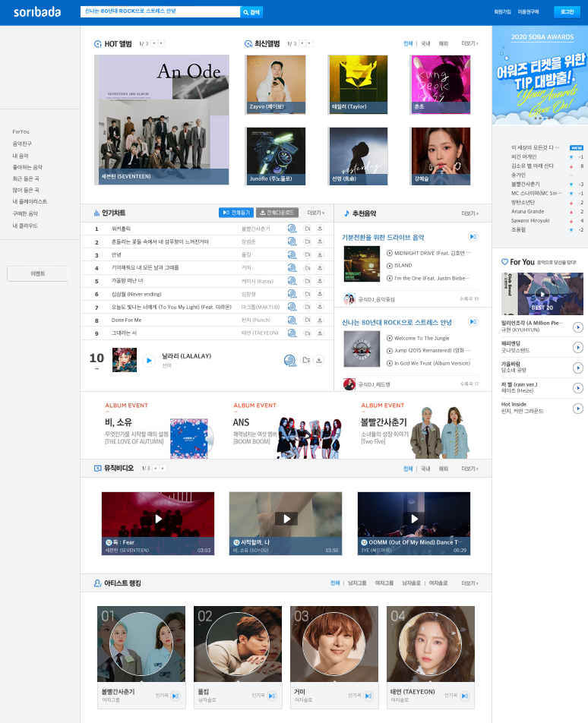
Task: Expand 더보기 for 추천음악 section
Action: [x=469, y=213]
